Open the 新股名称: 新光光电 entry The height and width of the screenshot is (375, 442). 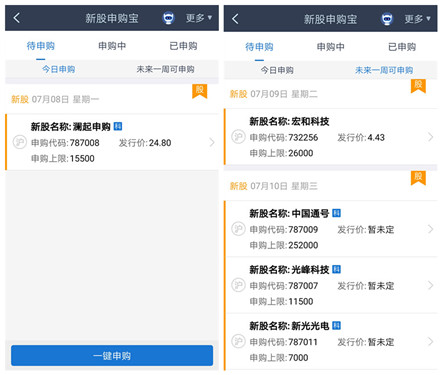point(331,341)
